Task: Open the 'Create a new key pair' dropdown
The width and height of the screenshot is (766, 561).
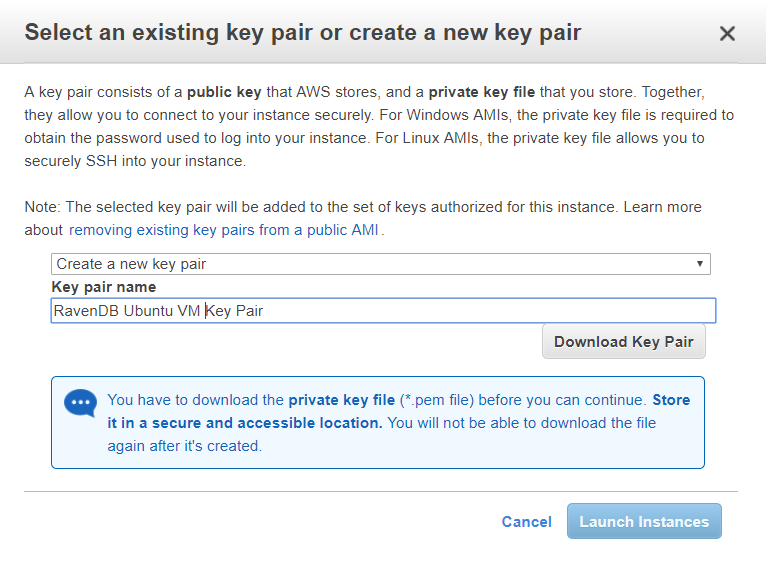Action: click(381, 264)
